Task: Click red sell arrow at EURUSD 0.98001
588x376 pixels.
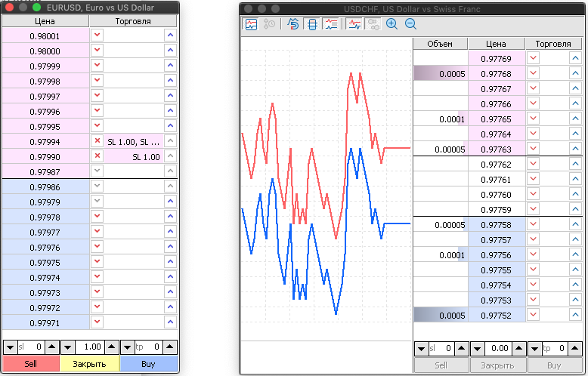Action: [97, 35]
